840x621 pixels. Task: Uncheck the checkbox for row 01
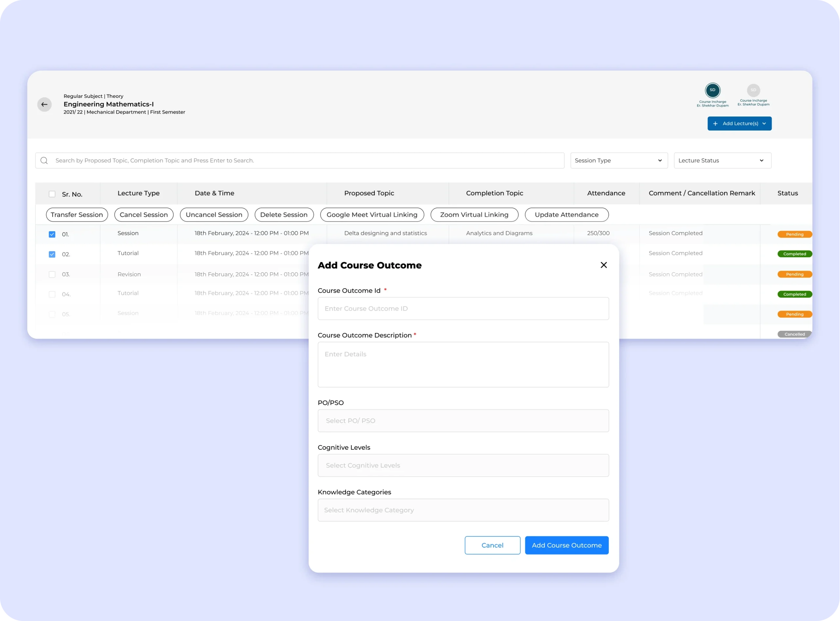coord(52,234)
